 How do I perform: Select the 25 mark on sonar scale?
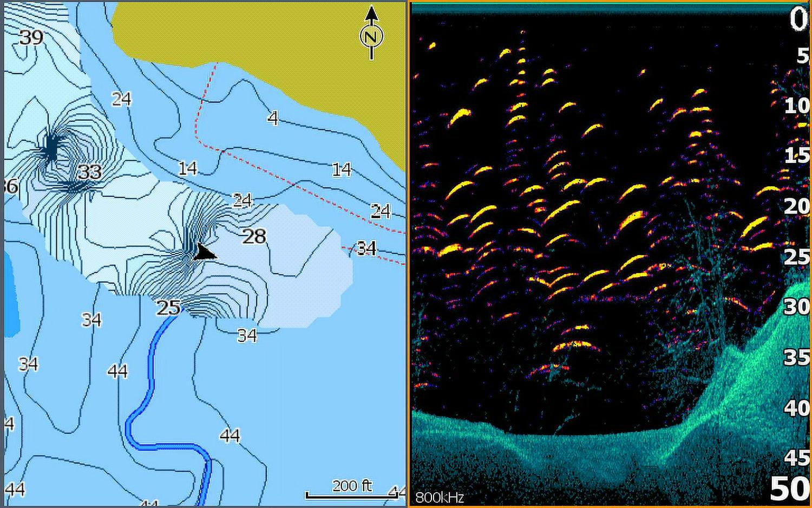796,257
